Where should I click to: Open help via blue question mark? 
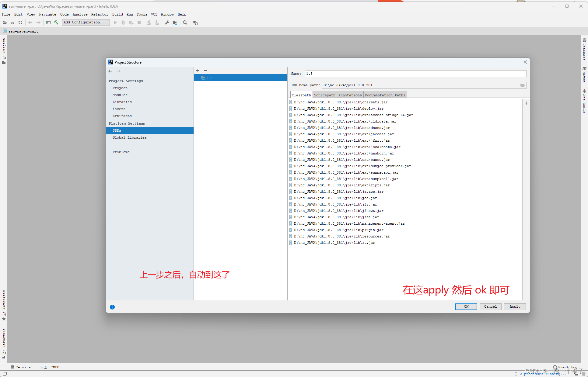point(112,307)
